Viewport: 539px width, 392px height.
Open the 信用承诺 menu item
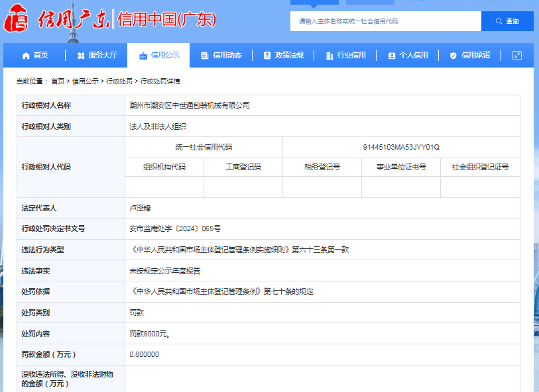click(470, 55)
